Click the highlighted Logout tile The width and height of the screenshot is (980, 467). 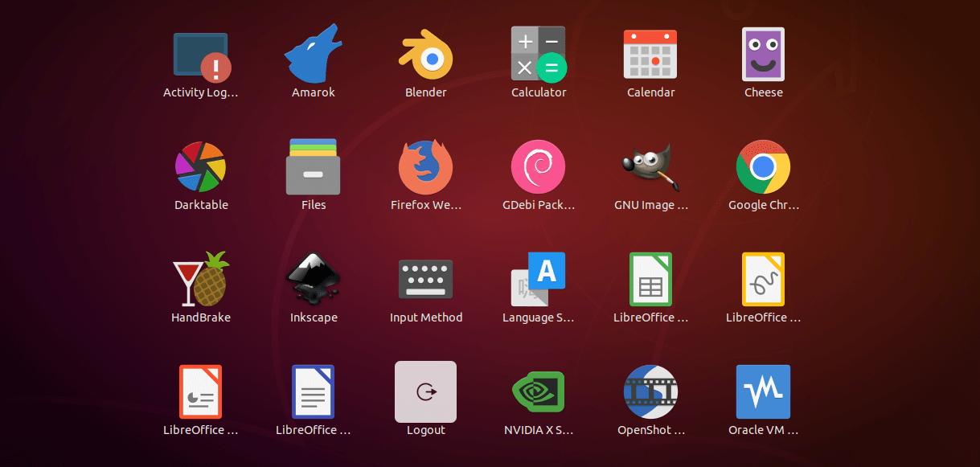(x=425, y=391)
